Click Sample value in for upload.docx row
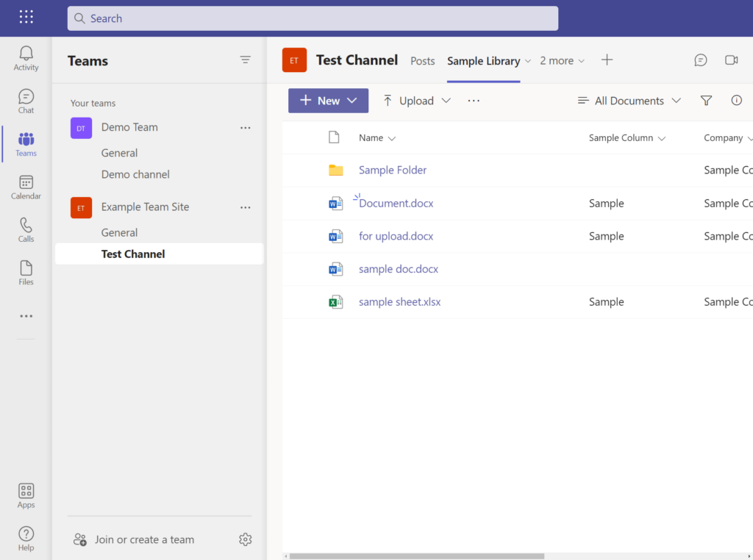The height and width of the screenshot is (560, 753). 607,236
